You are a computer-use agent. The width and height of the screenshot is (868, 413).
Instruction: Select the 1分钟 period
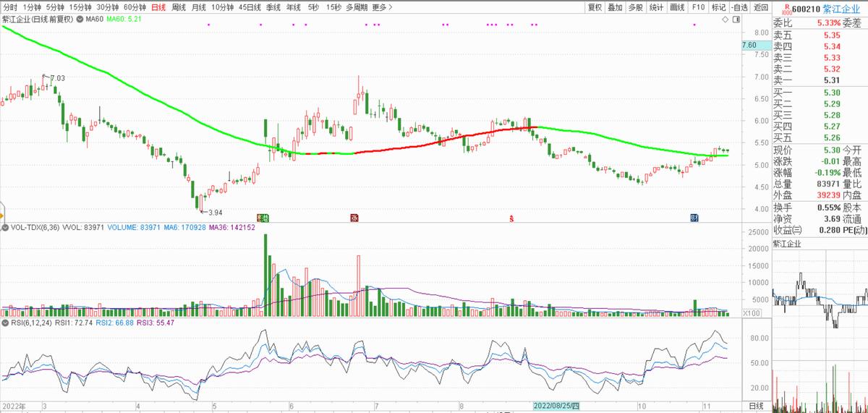(33, 7)
